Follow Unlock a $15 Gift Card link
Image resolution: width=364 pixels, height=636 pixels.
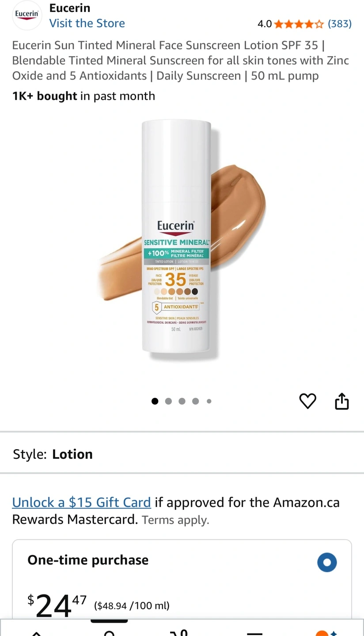[x=82, y=503]
